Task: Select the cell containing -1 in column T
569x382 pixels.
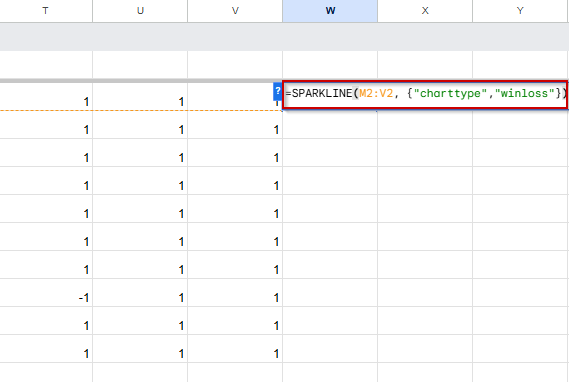Action: [46, 293]
